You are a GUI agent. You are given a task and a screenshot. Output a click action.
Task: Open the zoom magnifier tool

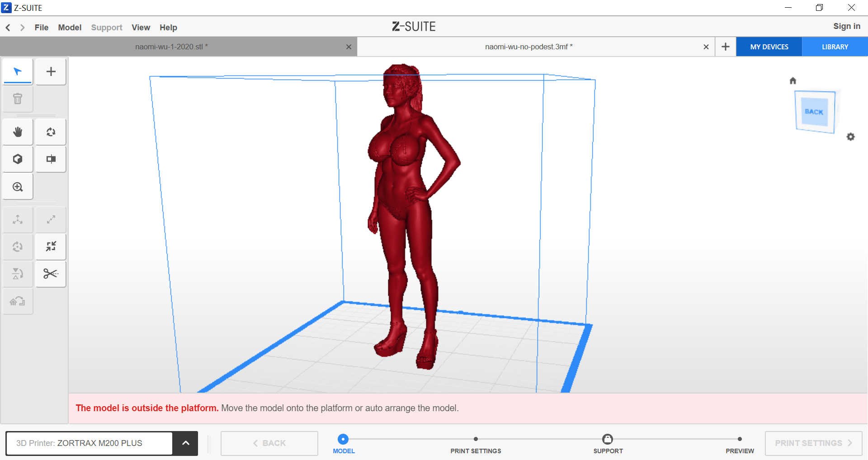[18, 187]
